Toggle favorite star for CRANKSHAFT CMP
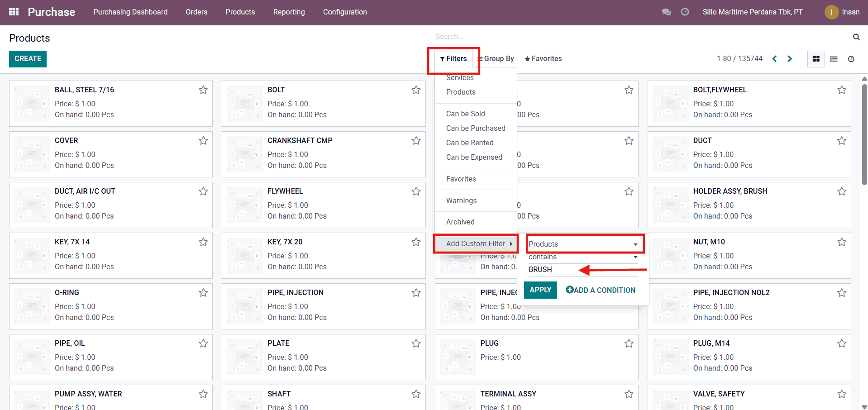The width and height of the screenshot is (868, 410). click(416, 141)
